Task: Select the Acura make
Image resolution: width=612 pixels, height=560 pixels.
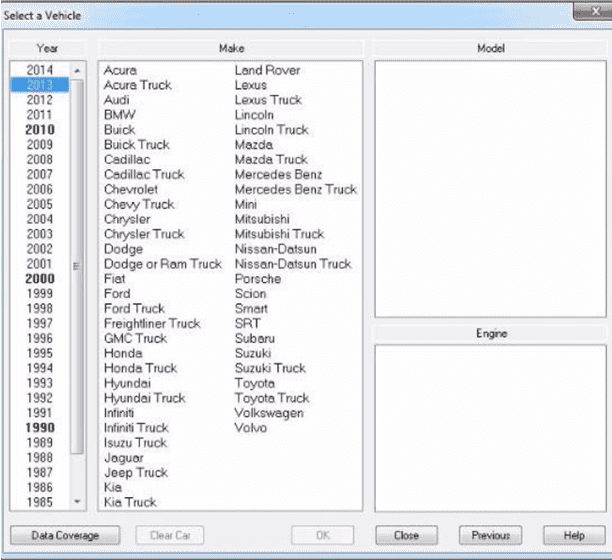Action: 120,70
